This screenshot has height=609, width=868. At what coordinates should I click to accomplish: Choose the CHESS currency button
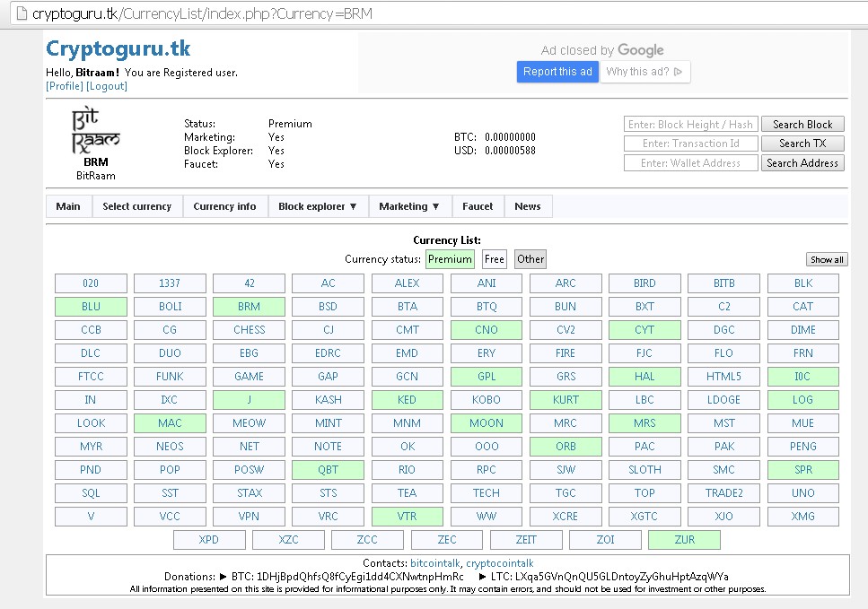coord(250,330)
